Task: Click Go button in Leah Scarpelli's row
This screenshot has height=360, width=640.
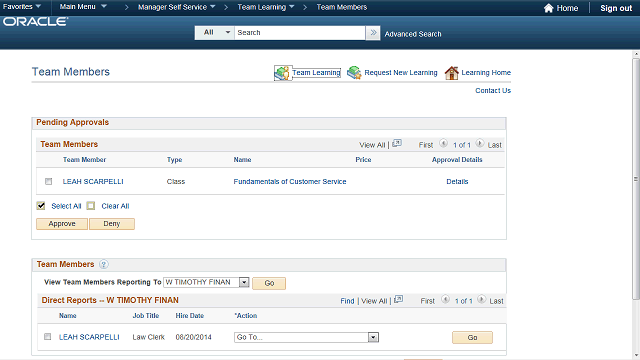Action: pyautogui.click(x=472, y=338)
